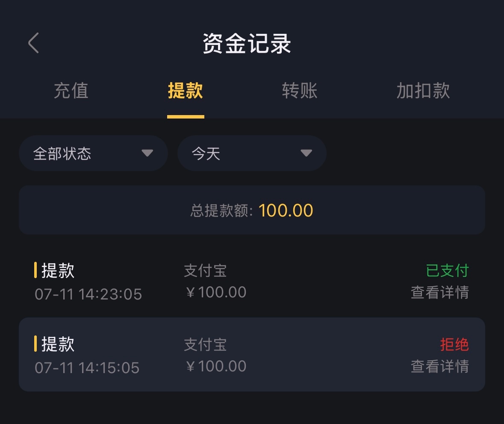Image resolution: width=504 pixels, height=424 pixels.
Task: Tap the back arrow icon
Action: 33,43
